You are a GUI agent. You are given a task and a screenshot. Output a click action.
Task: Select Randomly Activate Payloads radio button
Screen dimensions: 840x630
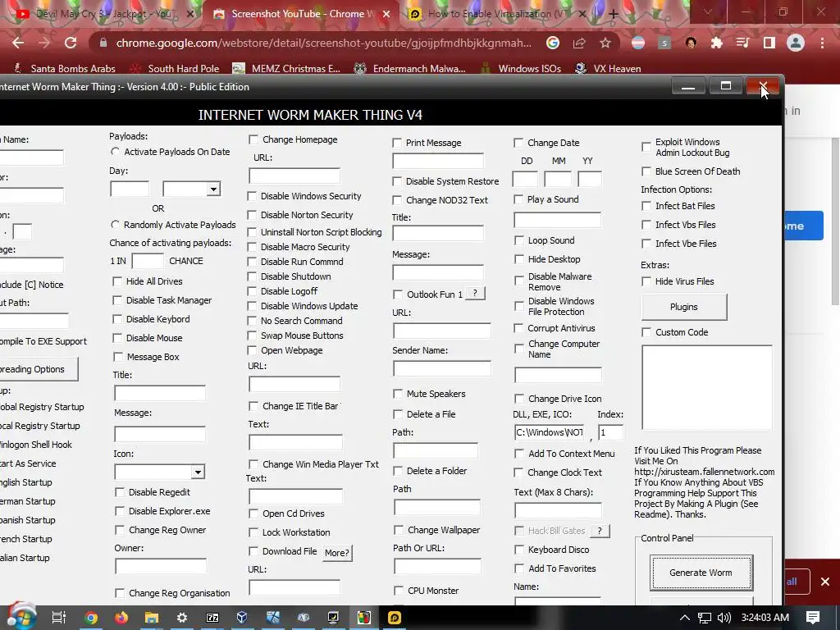[x=115, y=225]
